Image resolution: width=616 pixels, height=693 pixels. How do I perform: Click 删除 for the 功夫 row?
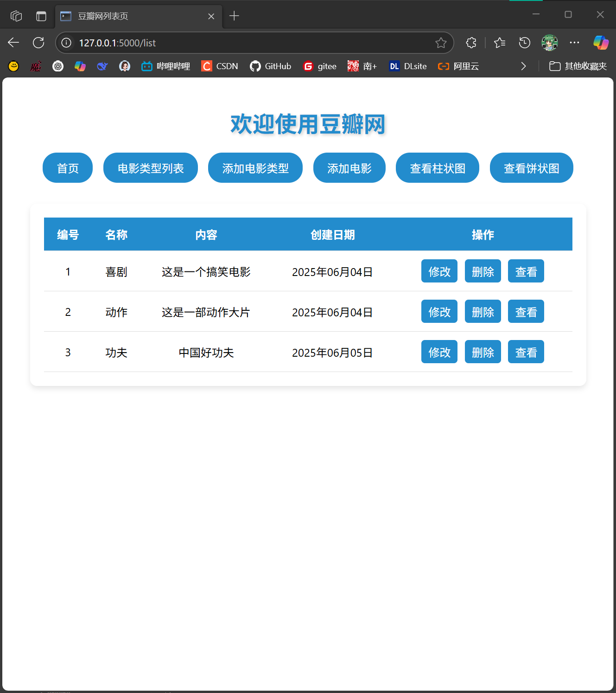point(483,352)
